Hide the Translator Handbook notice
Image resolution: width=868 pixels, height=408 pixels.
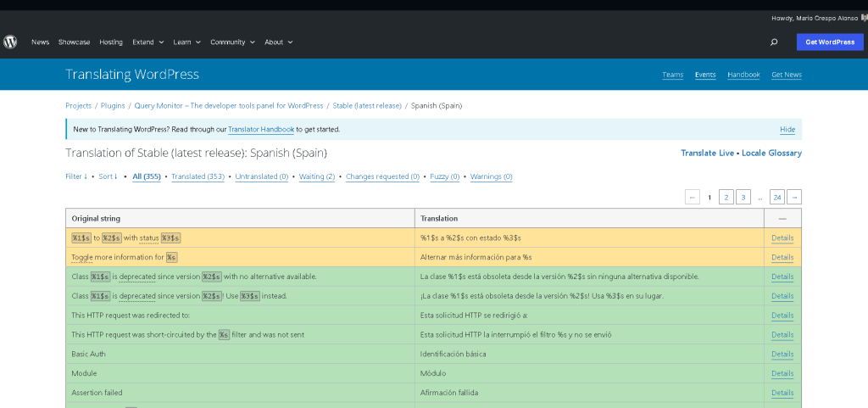pyautogui.click(x=787, y=129)
